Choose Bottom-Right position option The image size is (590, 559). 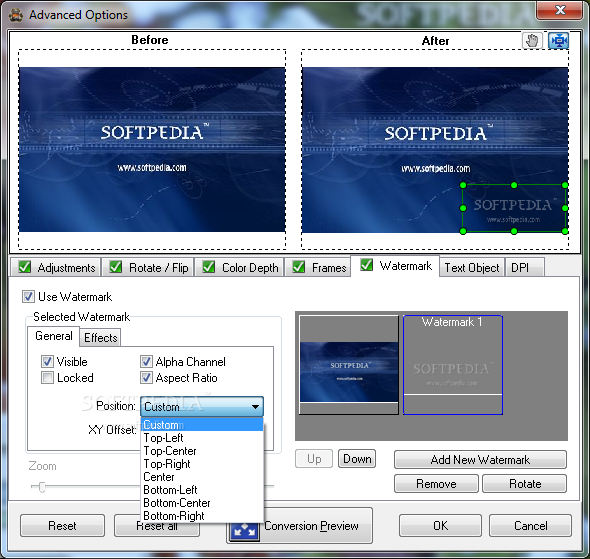coord(202,516)
